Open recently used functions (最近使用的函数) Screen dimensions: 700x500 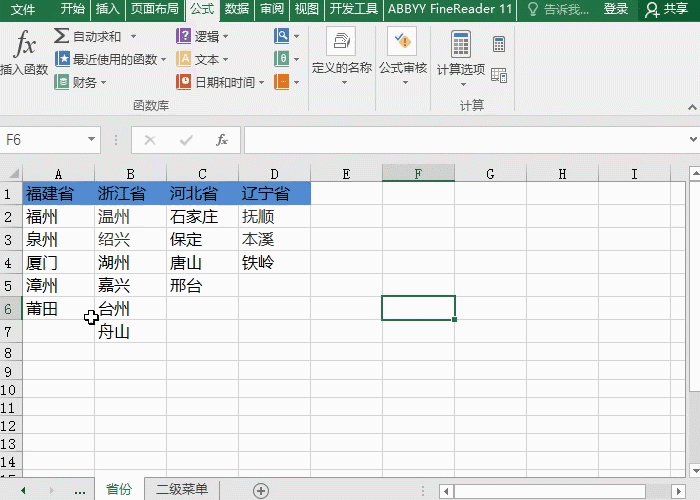106,59
